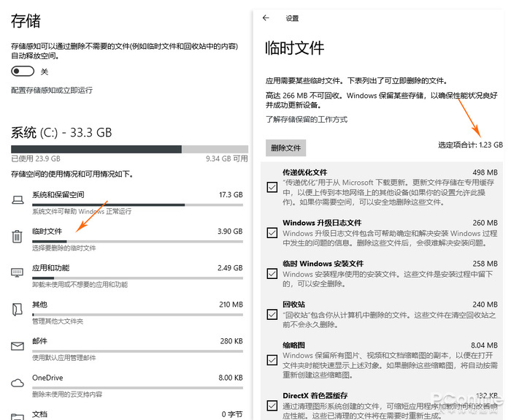Click the 260 MB size value
511x420 pixels.
tap(485, 223)
